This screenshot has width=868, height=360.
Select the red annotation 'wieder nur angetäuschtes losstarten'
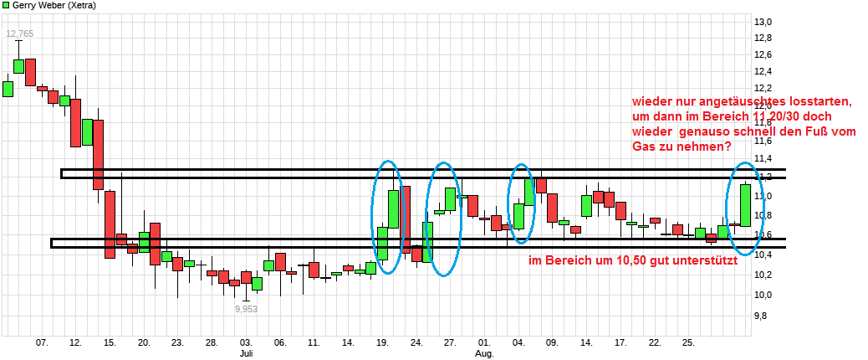[741, 101]
